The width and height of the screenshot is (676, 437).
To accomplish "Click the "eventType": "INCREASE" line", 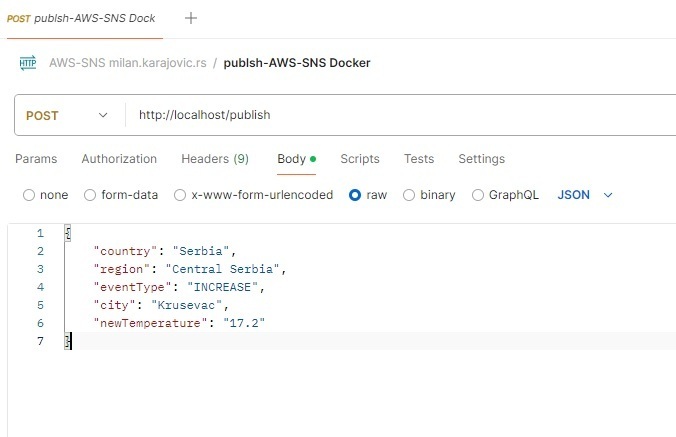I will pyautogui.click(x=179, y=287).
